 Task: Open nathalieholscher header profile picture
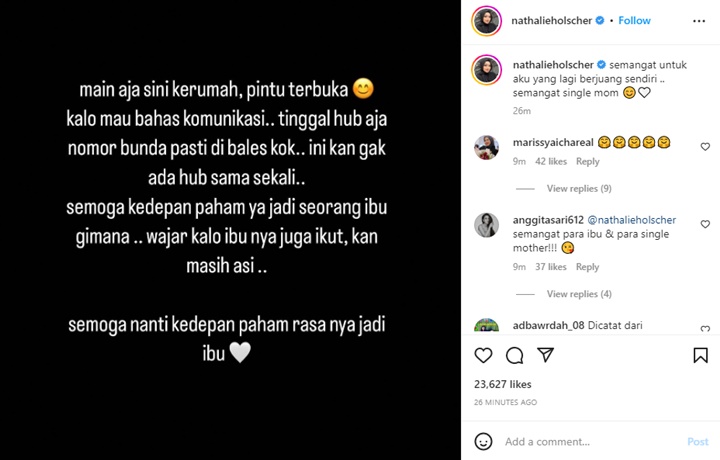[x=486, y=21]
